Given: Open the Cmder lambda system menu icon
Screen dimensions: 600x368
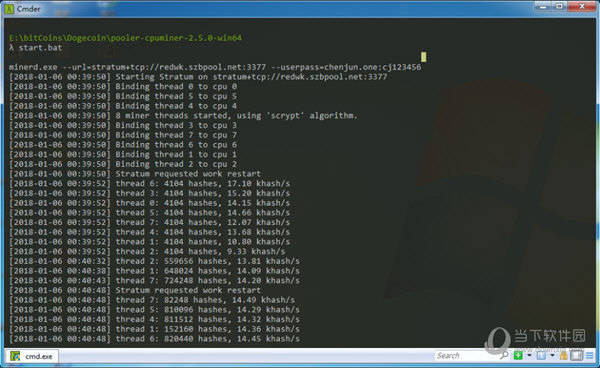Looking at the screenshot, I should 9,8.
